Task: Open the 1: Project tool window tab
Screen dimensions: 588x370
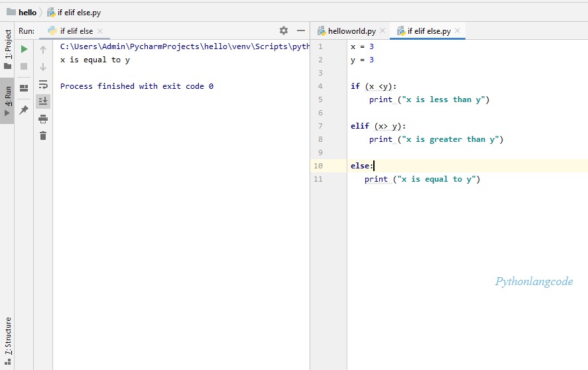Action: click(7, 50)
